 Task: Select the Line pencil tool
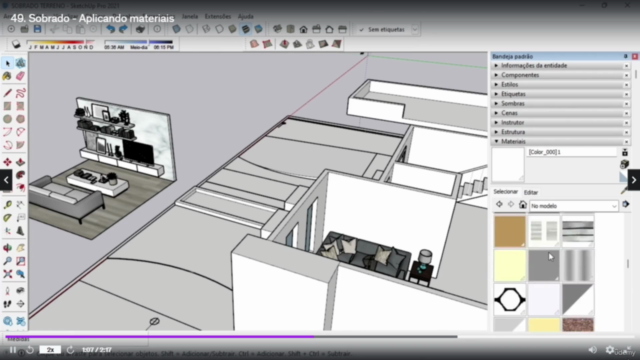click(x=7, y=93)
